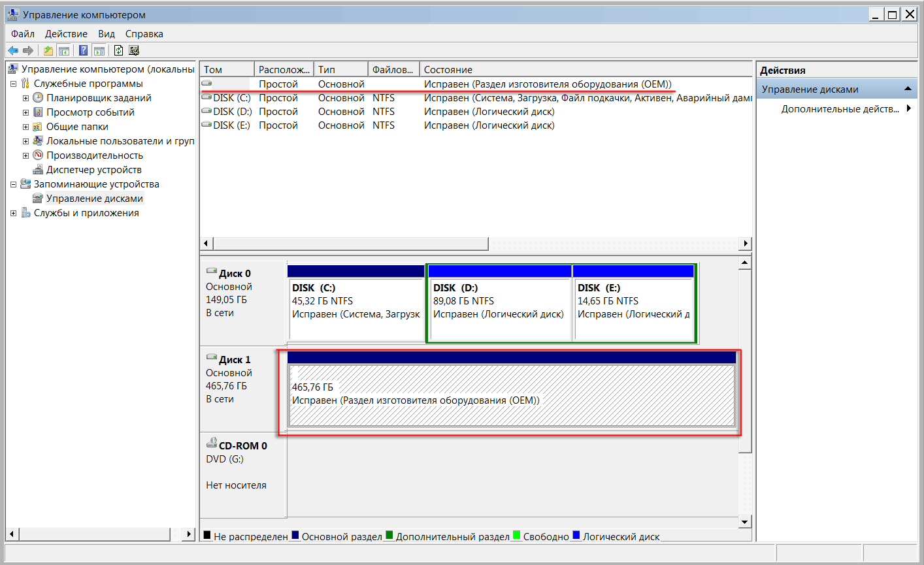
Task: Open Help via blue question-mark icon
Action: [83, 50]
